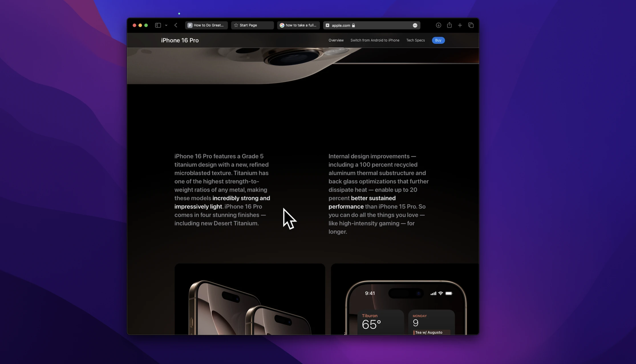This screenshot has width=636, height=364.
Task: Click the new tab plus icon
Action: [460, 25]
